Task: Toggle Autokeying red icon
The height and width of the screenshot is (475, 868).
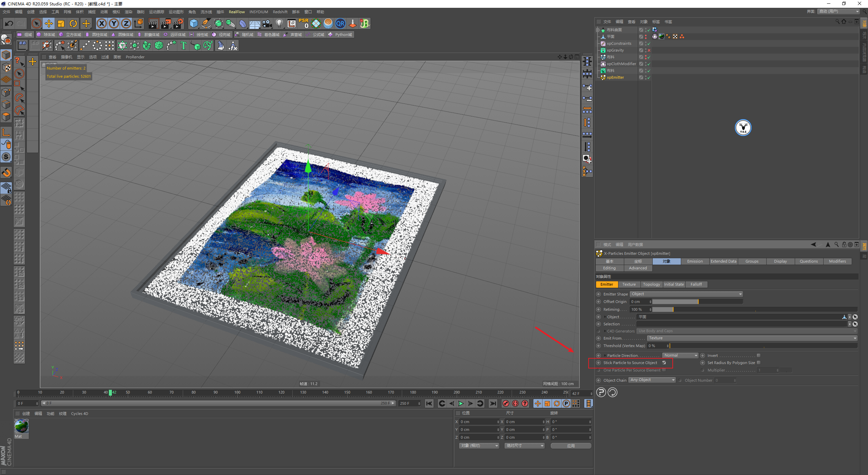Action: [515, 403]
